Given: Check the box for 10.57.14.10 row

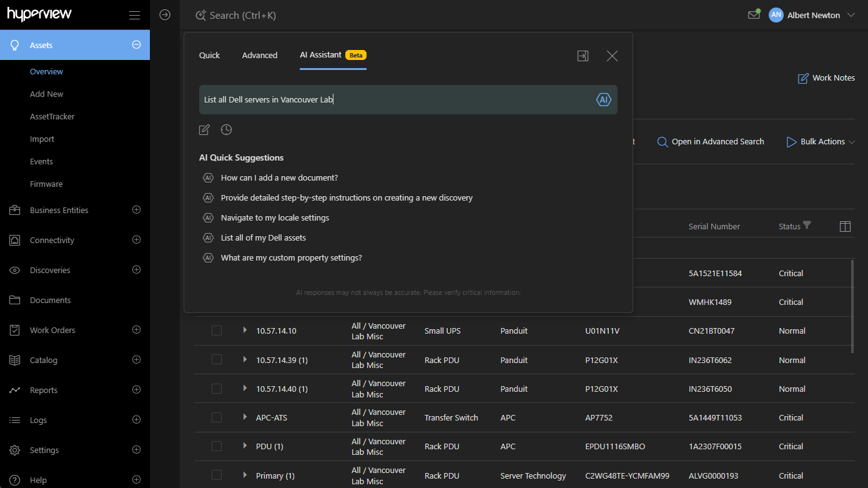Looking at the screenshot, I should tap(217, 331).
